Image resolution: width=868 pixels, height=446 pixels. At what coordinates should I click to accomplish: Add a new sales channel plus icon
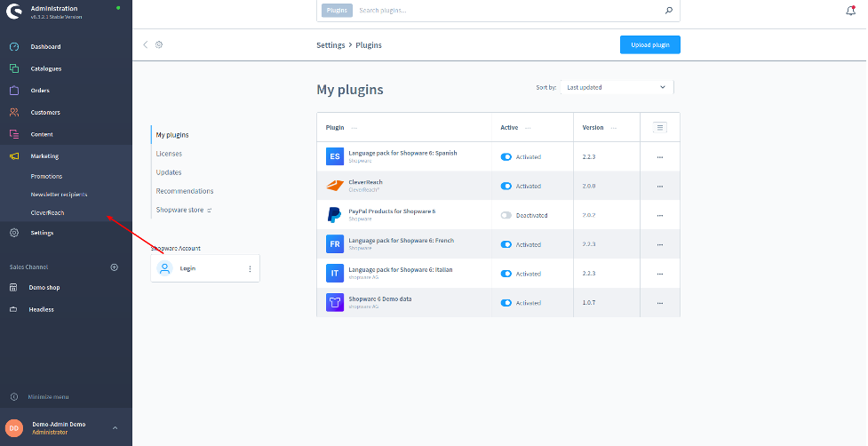(x=115, y=267)
